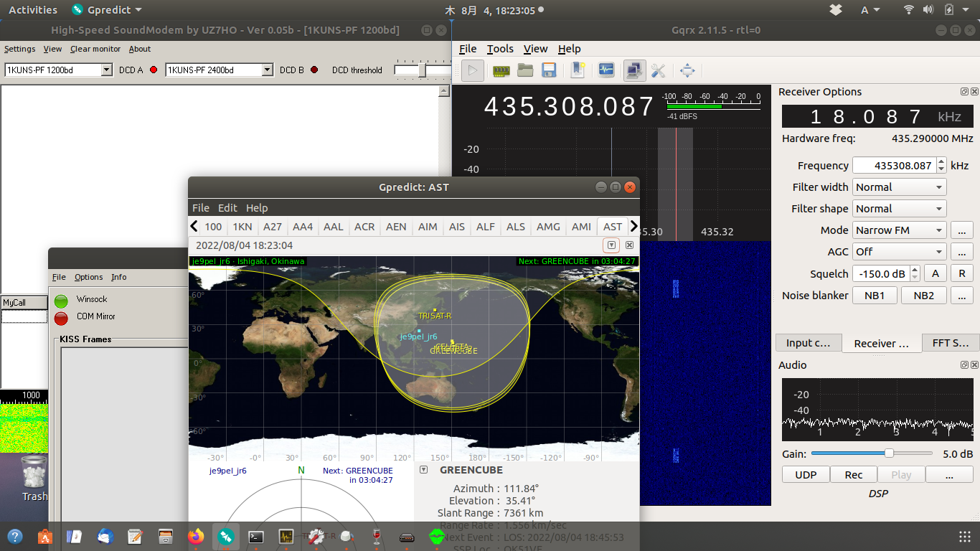Open the Gpredict Edit menu

[x=227, y=207]
